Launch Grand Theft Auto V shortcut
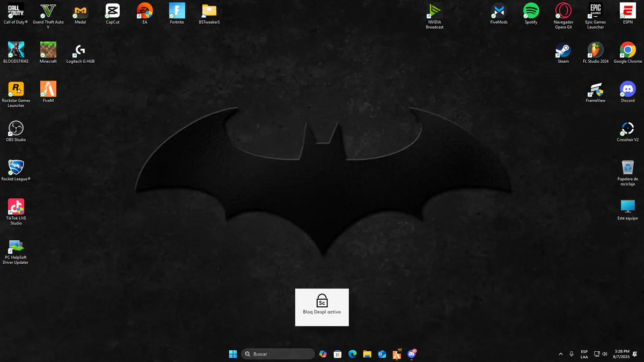644x362 pixels. click(48, 16)
